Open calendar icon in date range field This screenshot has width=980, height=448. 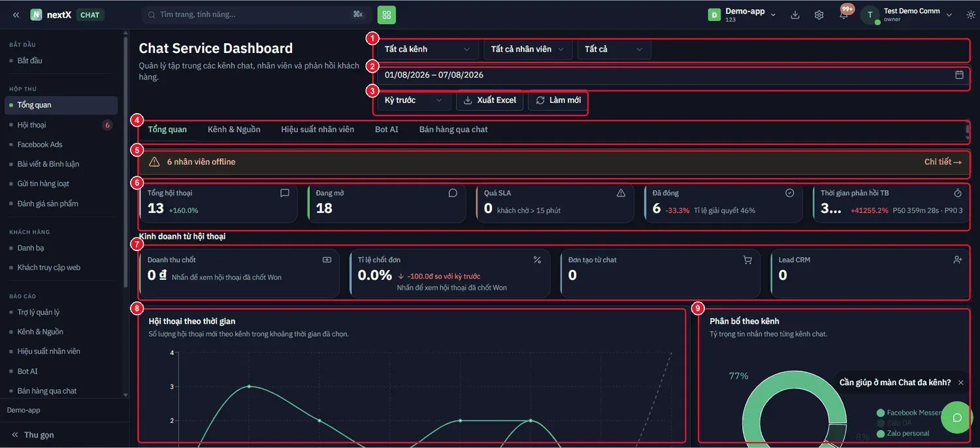[x=959, y=75]
